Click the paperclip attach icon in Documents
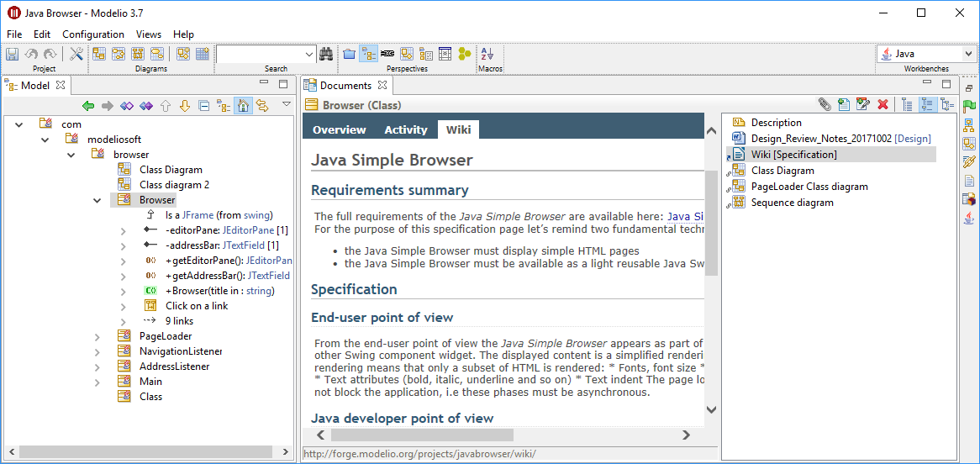Screen dimensions: 980x464 [x=825, y=104]
